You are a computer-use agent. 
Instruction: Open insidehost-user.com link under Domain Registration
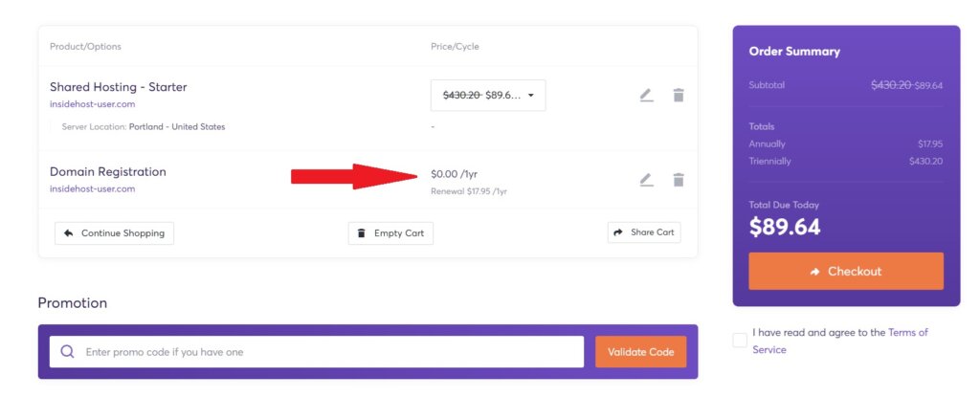(92, 188)
